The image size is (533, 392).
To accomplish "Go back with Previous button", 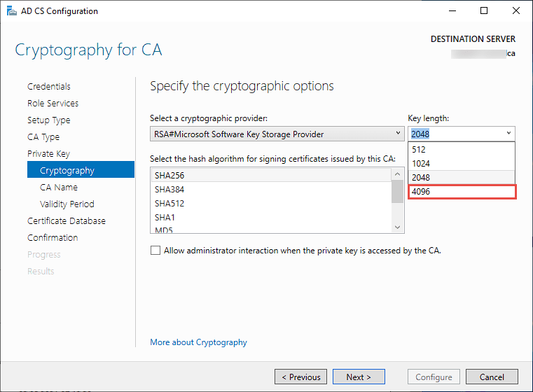I will (301, 377).
